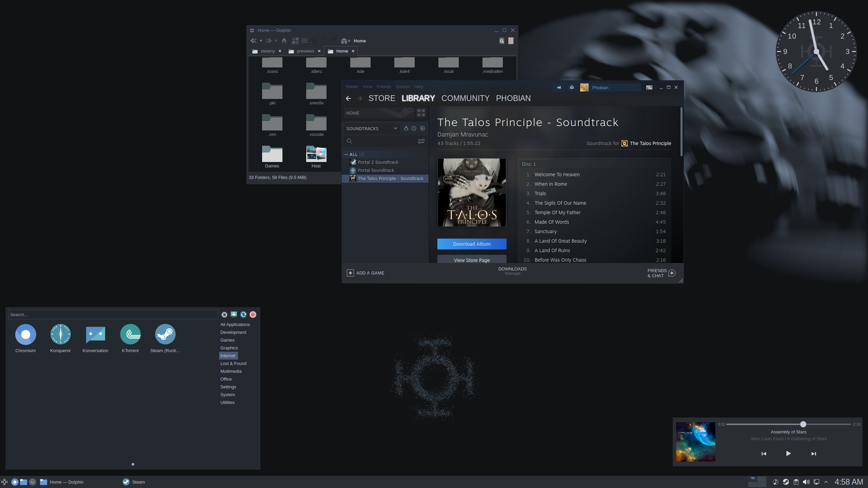This screenshot has width=868, height=488.
Task: Switch Dolphin to icons view mode
Action: [x=295, y=41]
